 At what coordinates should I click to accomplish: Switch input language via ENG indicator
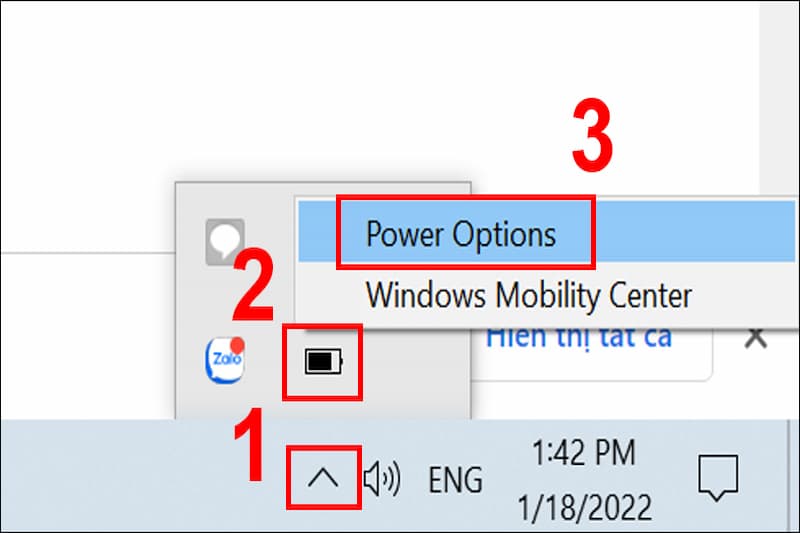455,480
